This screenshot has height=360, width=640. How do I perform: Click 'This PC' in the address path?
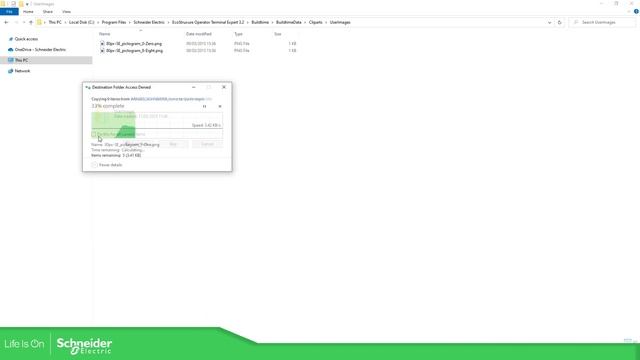55,22
